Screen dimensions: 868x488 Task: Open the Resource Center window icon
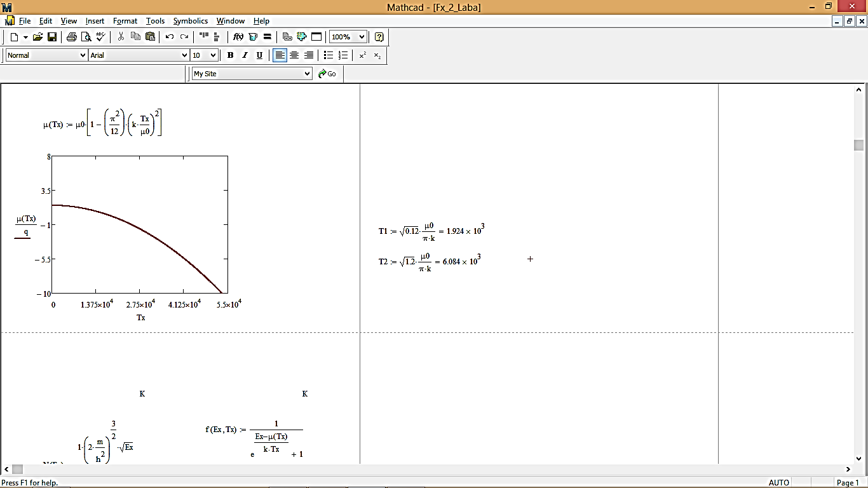tap(316, 37)
